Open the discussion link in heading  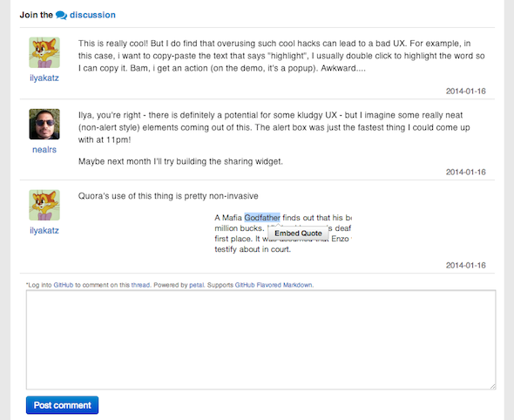[x=92, y=15]
